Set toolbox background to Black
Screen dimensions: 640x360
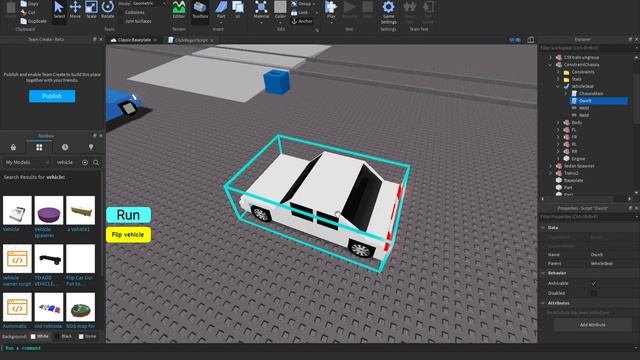coord(64,337)
